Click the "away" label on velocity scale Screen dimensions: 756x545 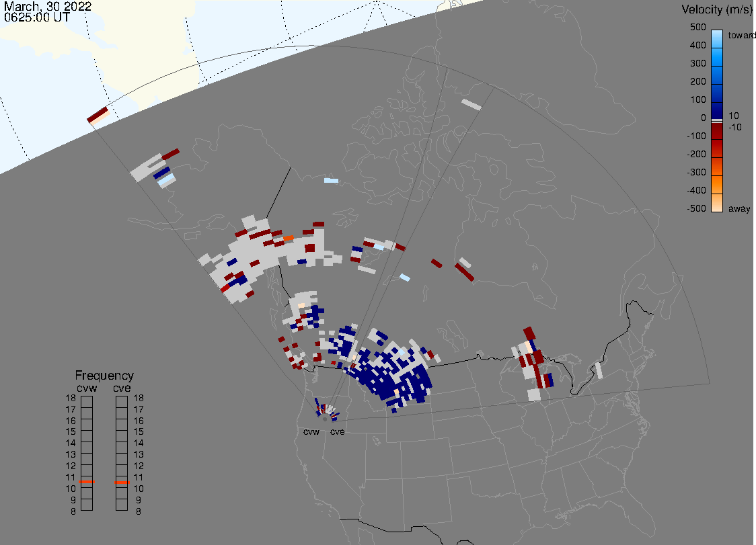pyautogui.click(x=739, y=208)
